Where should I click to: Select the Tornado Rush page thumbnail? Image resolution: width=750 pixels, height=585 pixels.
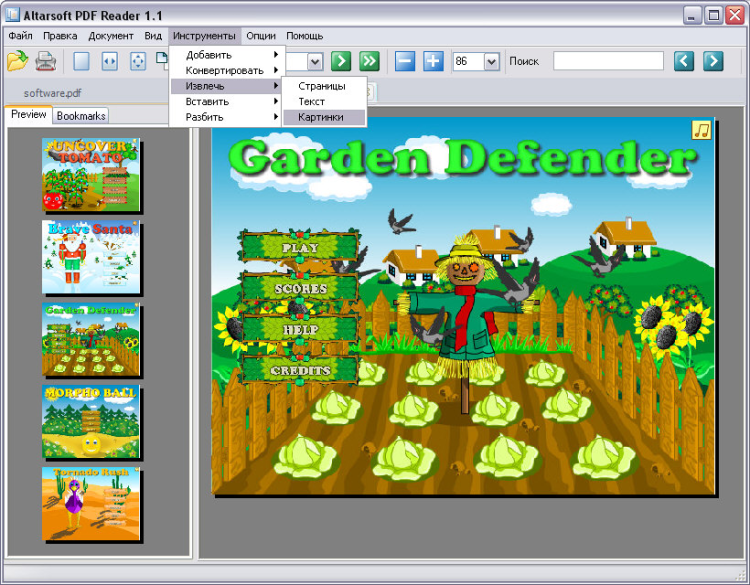(90, 504)
